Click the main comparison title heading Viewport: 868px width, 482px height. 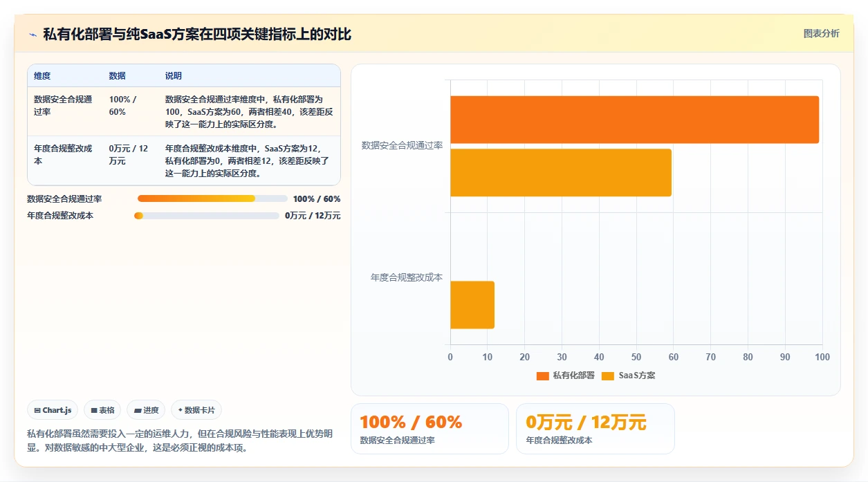(197, 34)
